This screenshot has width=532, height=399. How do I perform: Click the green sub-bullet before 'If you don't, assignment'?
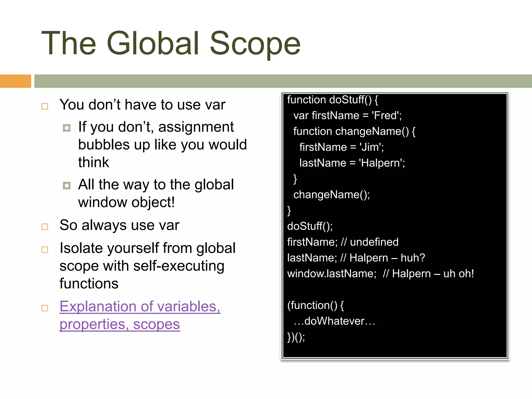click(66, 128)
